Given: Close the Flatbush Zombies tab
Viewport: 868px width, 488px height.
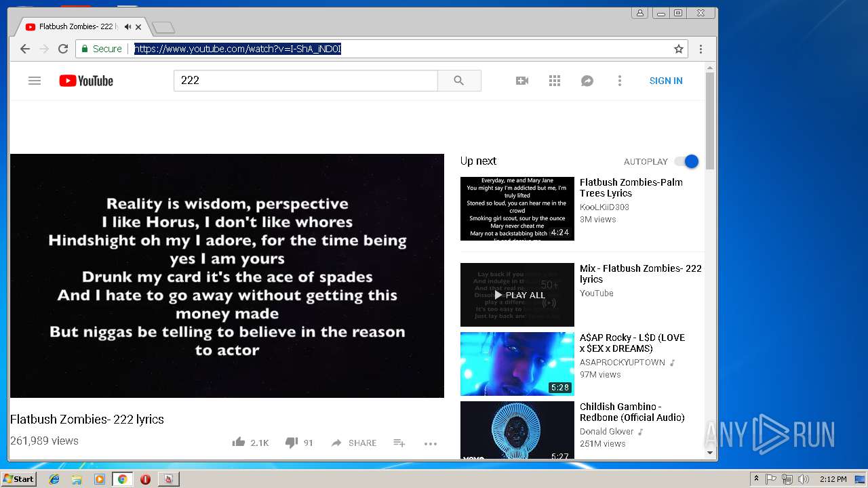Looking at the screenshot, I should 138,27.
